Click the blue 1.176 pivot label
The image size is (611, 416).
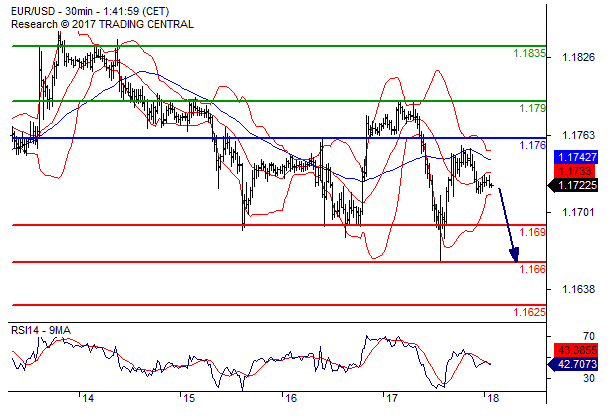(532, 145)
